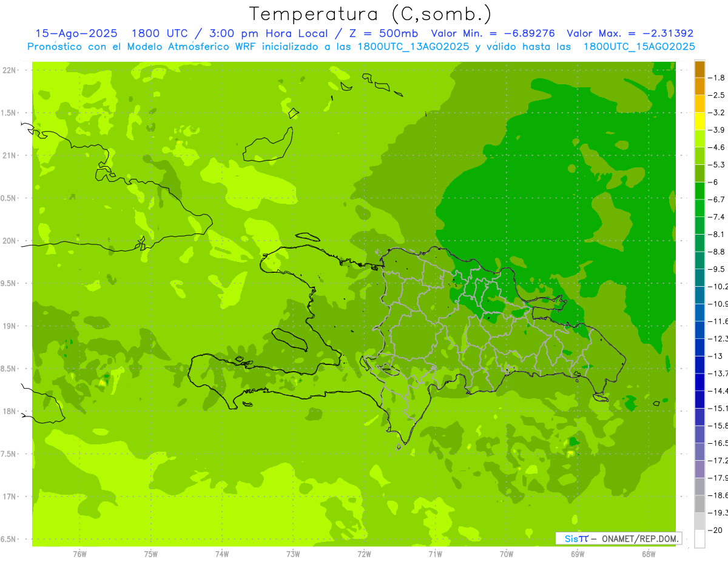This screenshot has width=728, height=562.
Task: Select the pressure level text "Z = 500mb"
Action: [383, 33]
